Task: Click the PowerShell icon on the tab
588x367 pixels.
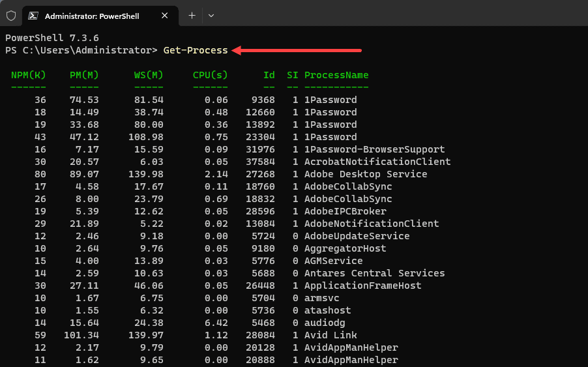Action: (33, 16)
